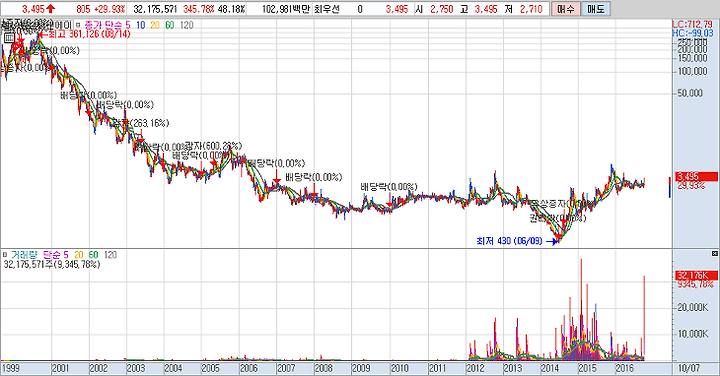Image resolution: width=720 pixels, height=376 pixels.
Task: Click the 1999 year on time axis
Action: coord(11,368)
